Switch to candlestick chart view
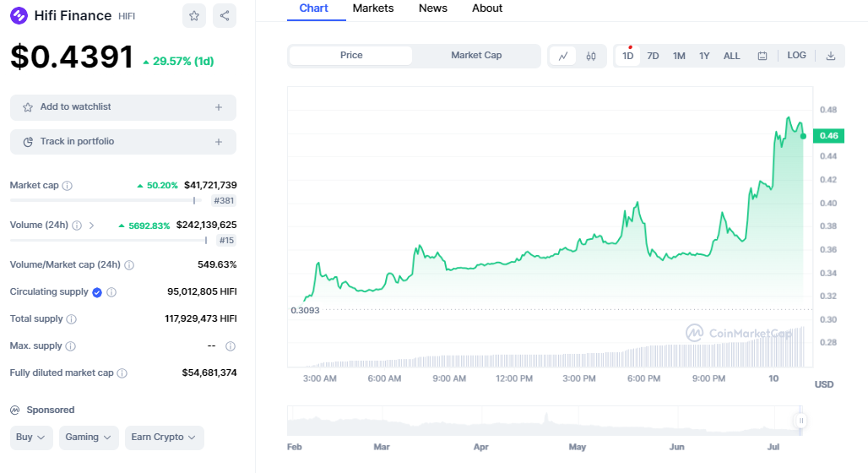The width and height of the screenshot is (868, 473). click(591, 56)
